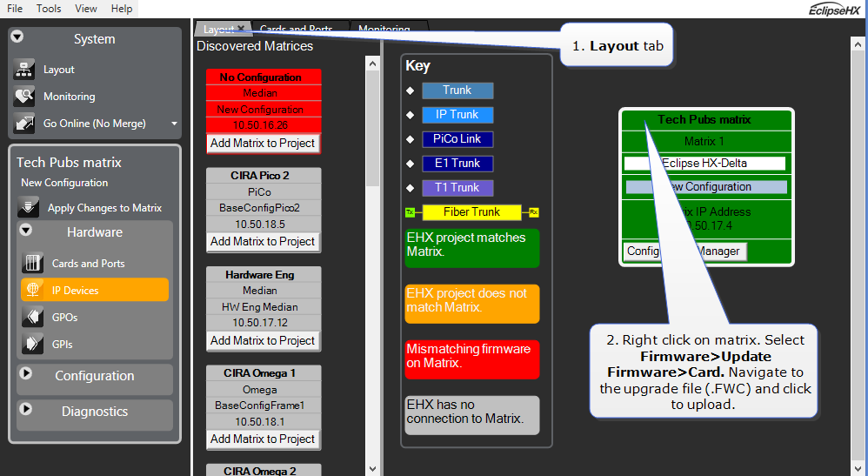Click the Monitoring magnifier icon
This screenshot has width=868, height=476.
click(x=25, y=97)
